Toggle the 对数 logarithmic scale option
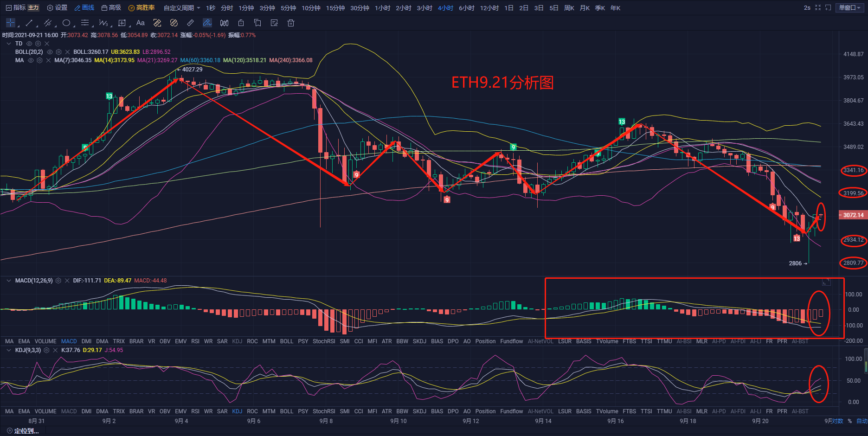 pos(837,421)
